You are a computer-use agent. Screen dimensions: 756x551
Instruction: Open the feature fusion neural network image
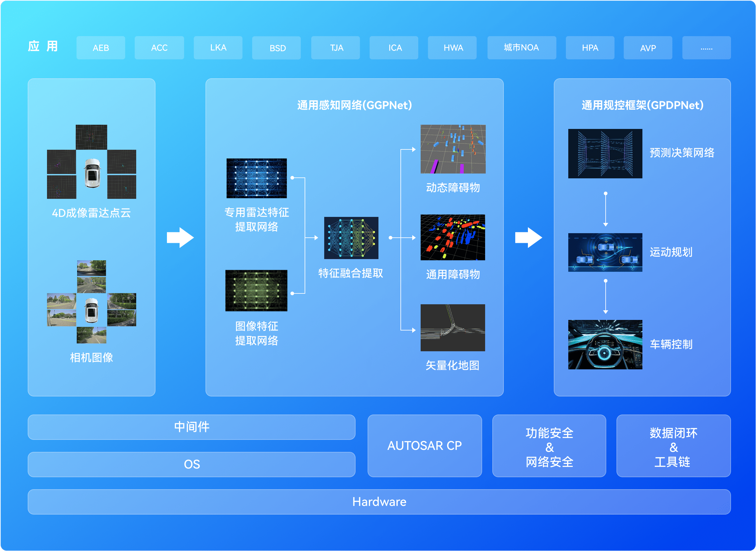(x=351, y=238)
